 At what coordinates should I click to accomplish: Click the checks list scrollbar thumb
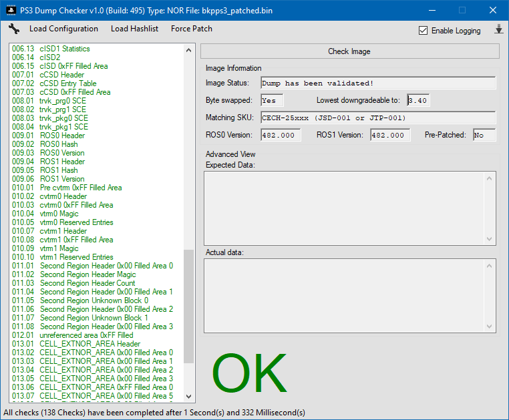tap(188, 306)
